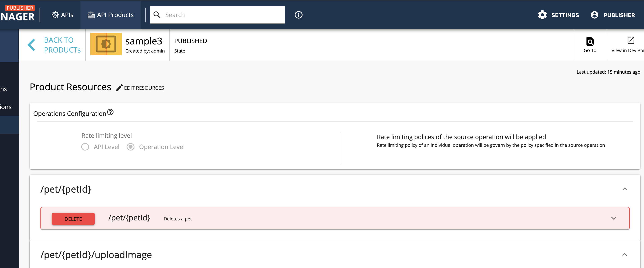Switch to the API Products tab
Screen dimensions: 644x268
point(110,15)
